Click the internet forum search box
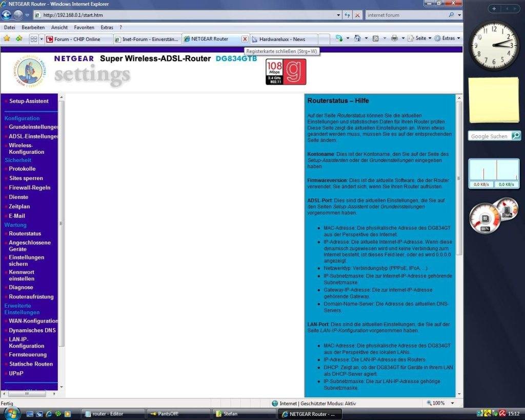 pyautogui.click(x=406, y=15)
